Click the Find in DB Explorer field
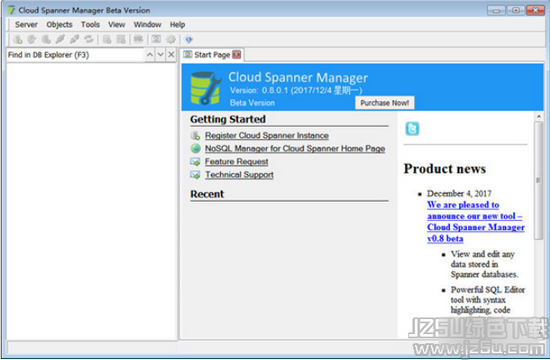 (75, 55)
